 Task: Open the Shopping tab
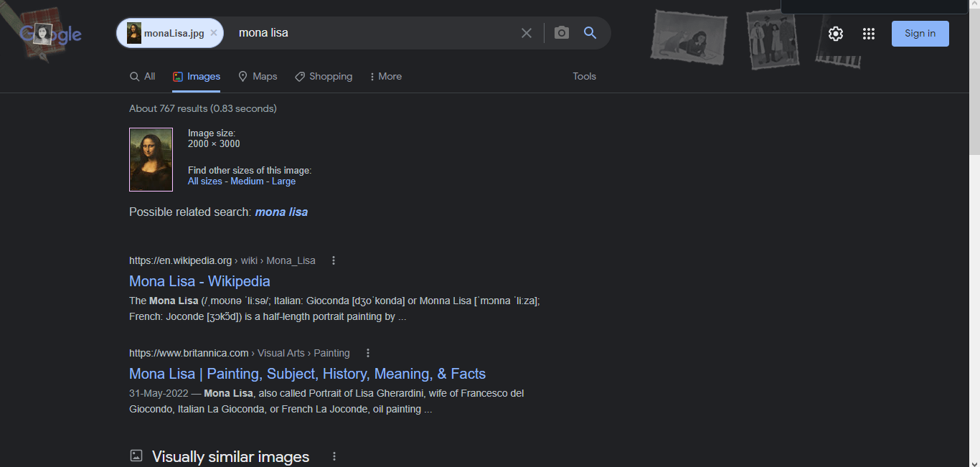[x=324, y=77]
